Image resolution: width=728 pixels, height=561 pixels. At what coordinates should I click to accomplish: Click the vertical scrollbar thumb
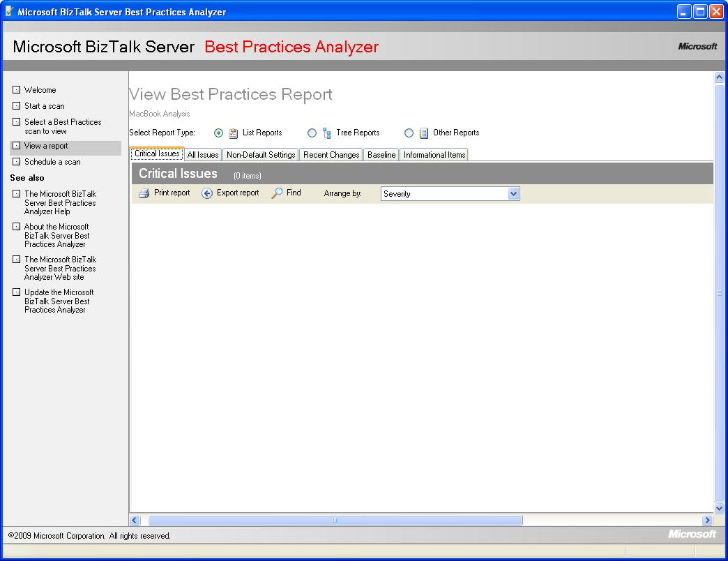719,292
